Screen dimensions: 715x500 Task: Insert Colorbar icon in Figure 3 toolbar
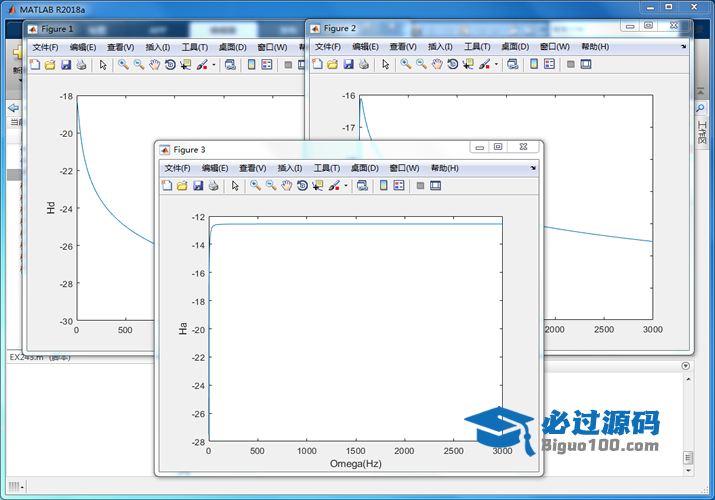(x=383, y=186)
